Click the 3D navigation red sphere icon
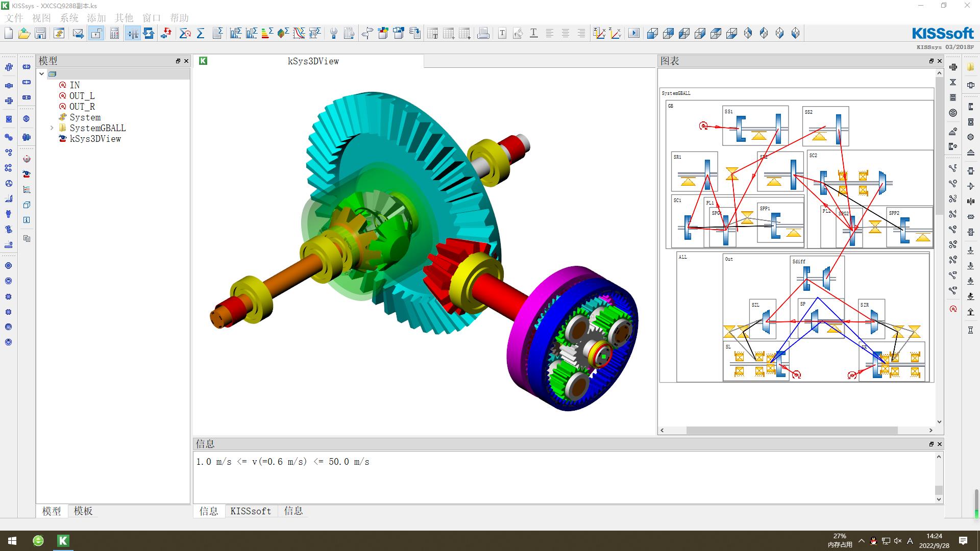The height and width of the screenshot is (551, 980). [x=27, y=159]
